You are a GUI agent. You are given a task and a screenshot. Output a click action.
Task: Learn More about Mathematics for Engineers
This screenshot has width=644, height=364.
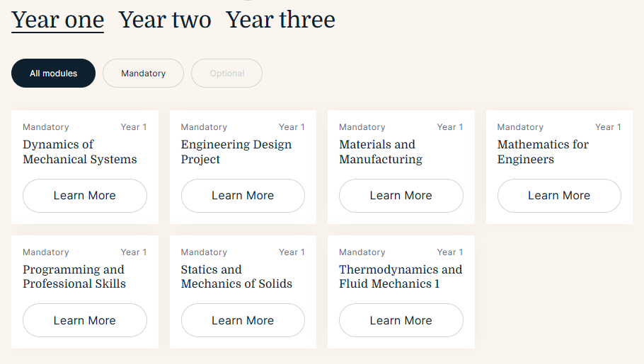[559, 196]
